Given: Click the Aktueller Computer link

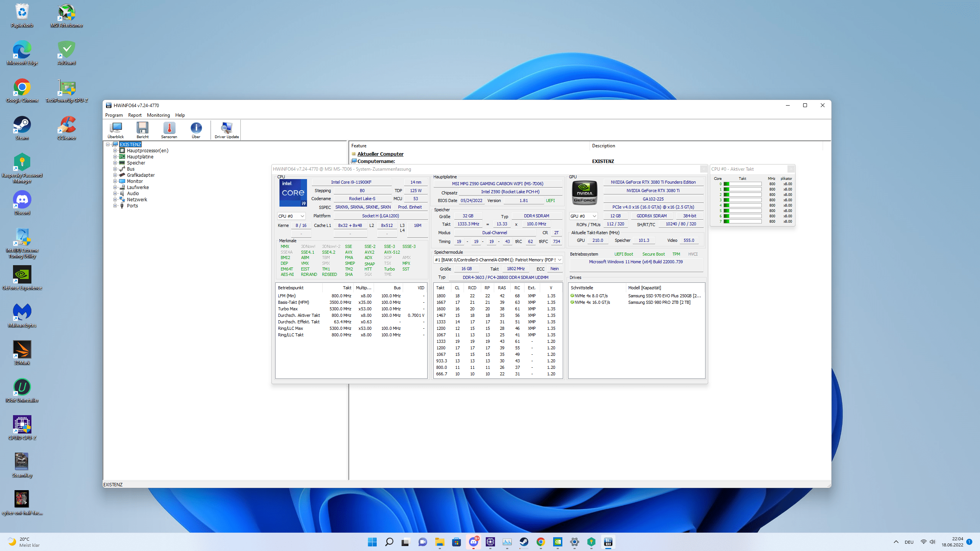Looking at the screenshot, I should pyautogui.click(x=380, y=154).
